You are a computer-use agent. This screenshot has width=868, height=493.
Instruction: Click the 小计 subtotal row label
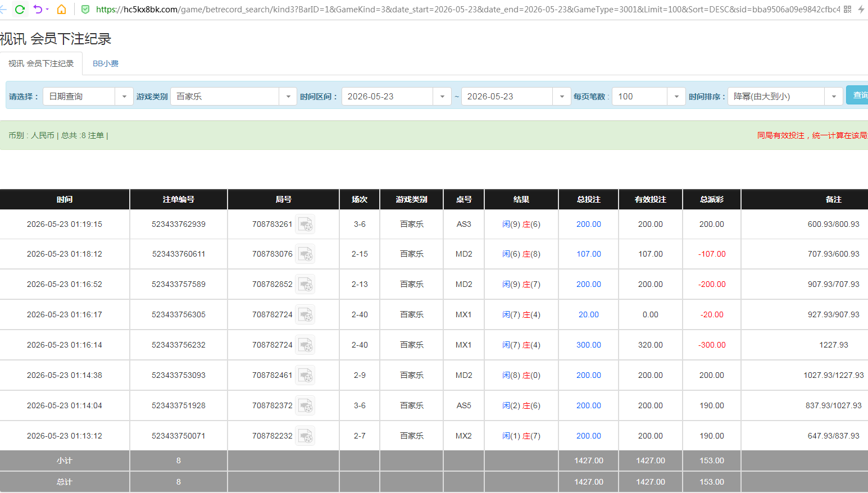tap(65, 461)
